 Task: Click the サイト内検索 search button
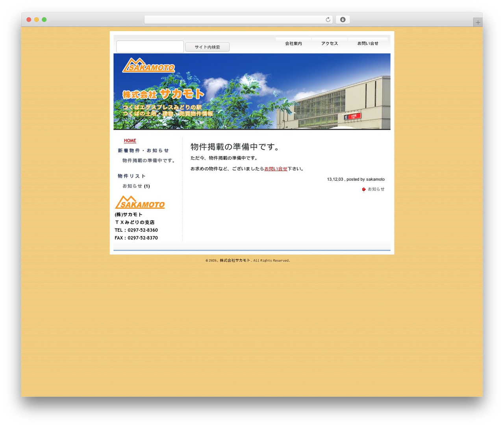click(207, 47)
